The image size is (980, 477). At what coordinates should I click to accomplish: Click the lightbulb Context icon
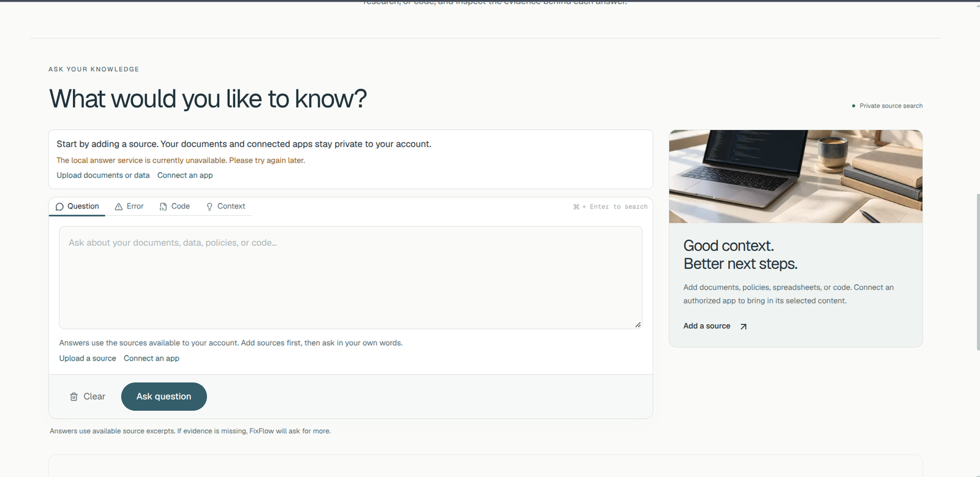coord(209,207)
